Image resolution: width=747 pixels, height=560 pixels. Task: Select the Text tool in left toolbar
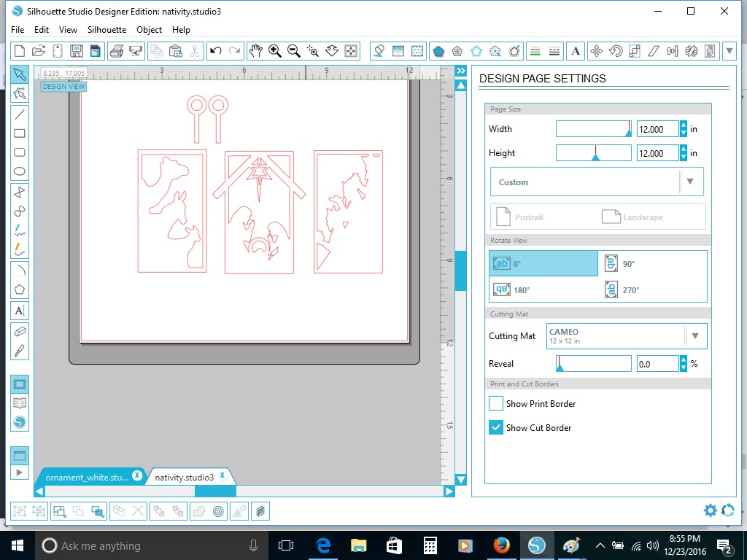20,311
